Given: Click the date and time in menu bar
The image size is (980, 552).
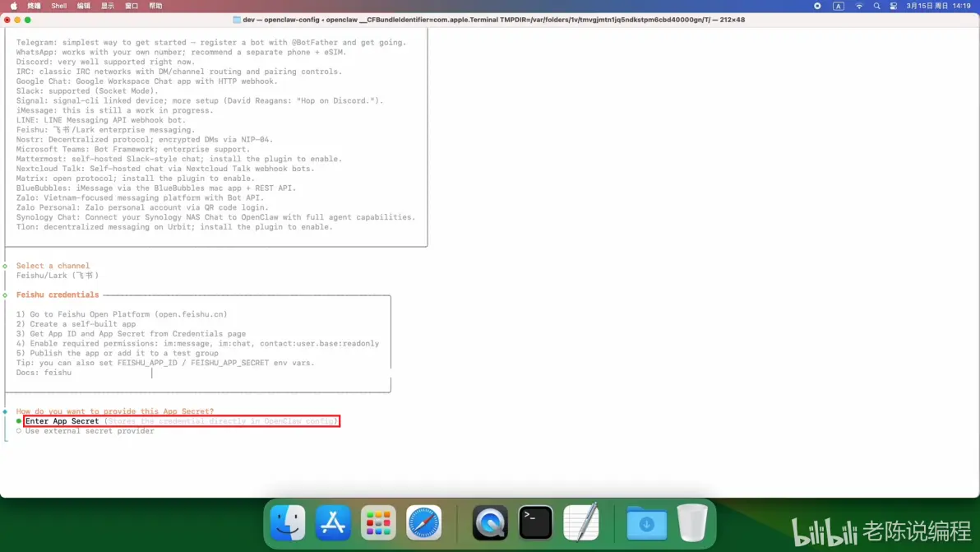Looking at the screenshot, I should 938,6.
